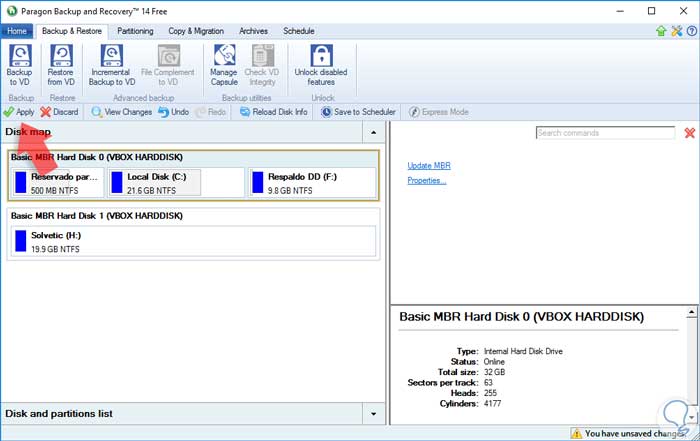The height and width of the screenshot is (441, 700).
Task: Switch to the Schedule tab
Action: [299, 31]
